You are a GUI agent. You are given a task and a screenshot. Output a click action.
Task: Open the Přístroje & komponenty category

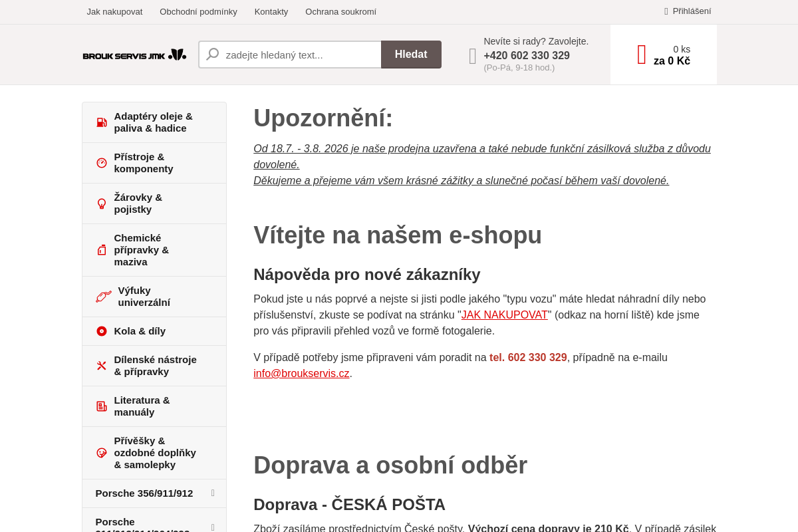click(154, 163)
